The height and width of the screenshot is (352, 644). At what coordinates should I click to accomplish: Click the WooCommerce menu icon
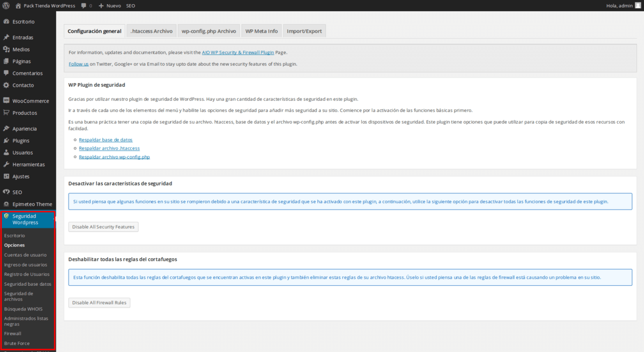pyautogui.click(x=6, y=101)
